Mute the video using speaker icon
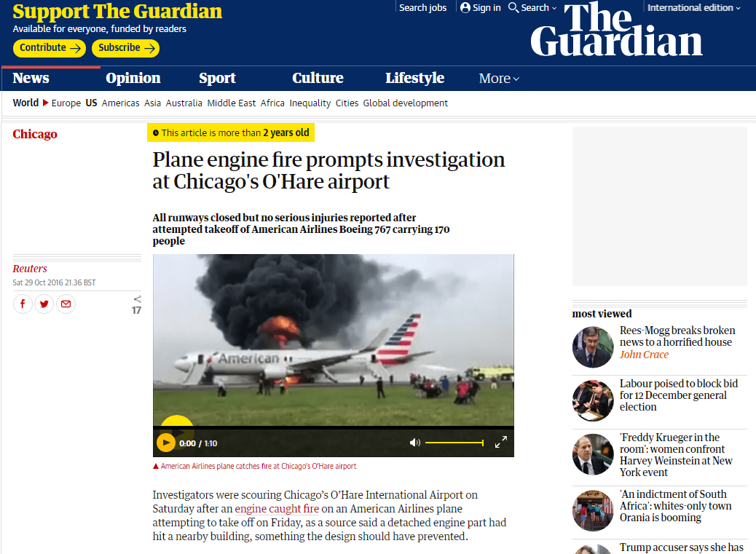The height and width of the screenshot is (554, 756). (414, 443)
